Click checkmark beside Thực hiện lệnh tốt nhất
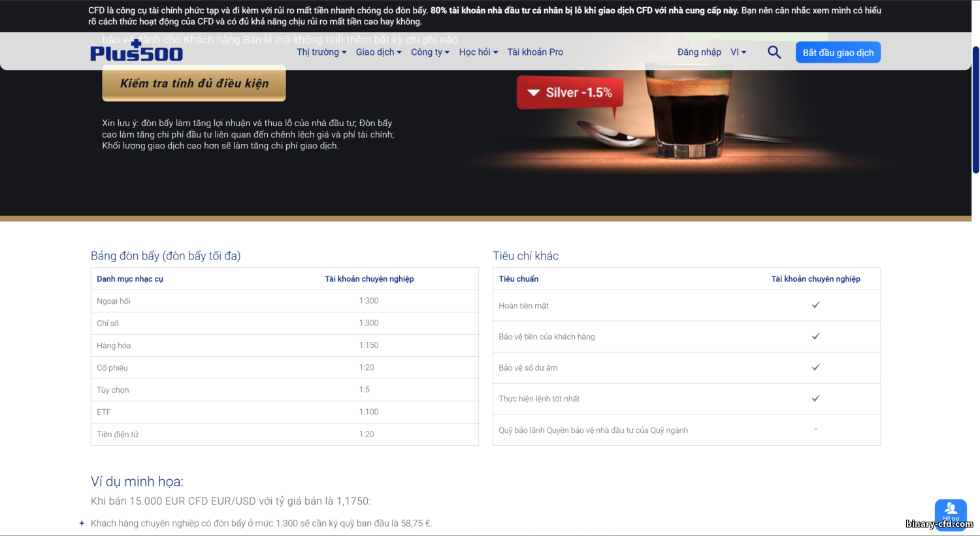 point(815,399)
